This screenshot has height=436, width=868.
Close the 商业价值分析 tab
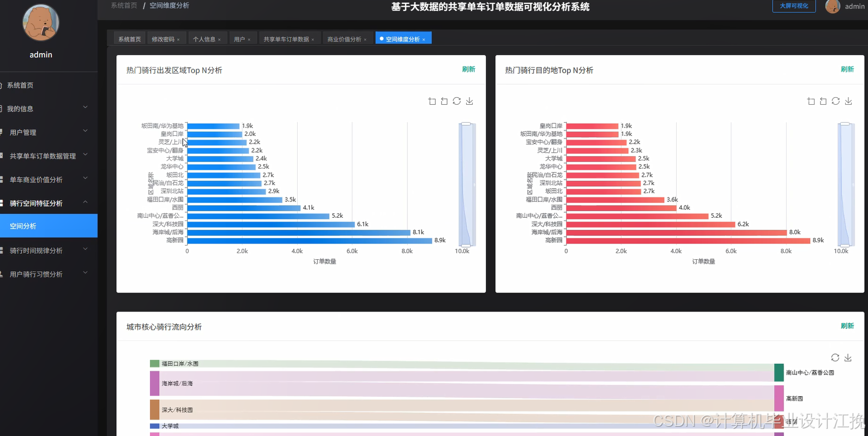tap(365, 40)
